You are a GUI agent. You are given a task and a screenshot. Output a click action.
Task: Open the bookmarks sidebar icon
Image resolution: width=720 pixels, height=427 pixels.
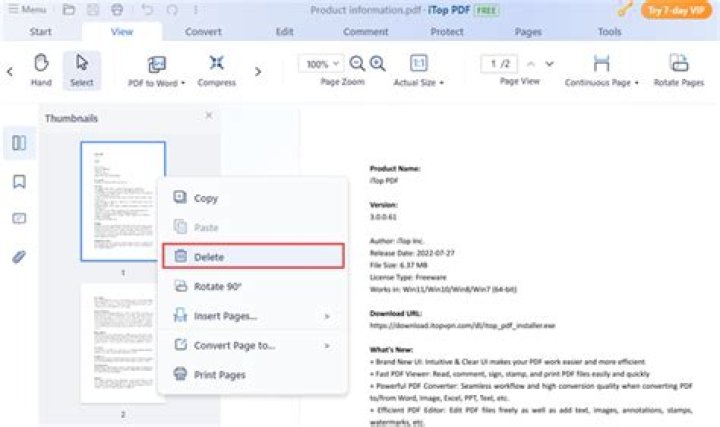(19, 182)
